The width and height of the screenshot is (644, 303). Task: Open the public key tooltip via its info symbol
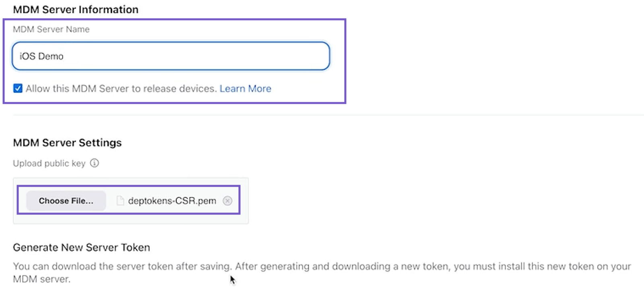click(94, 163)
